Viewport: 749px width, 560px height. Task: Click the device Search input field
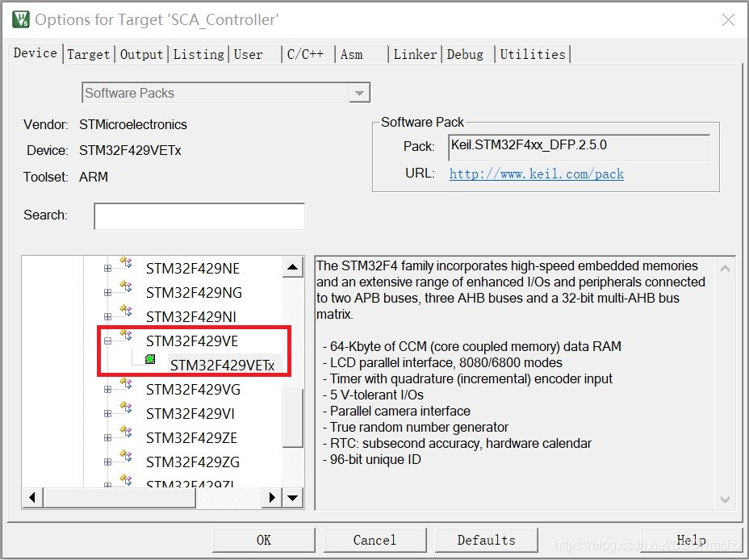(199, 216)
